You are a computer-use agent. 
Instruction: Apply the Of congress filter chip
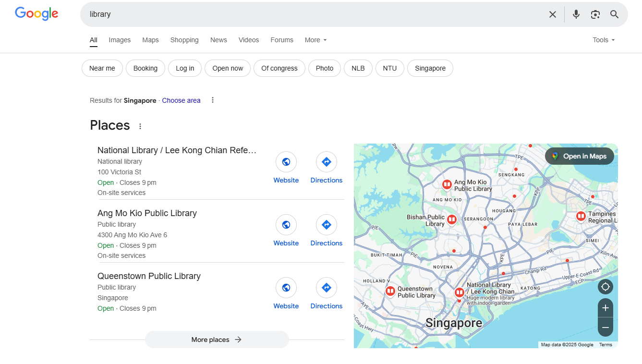pos(279,68)
